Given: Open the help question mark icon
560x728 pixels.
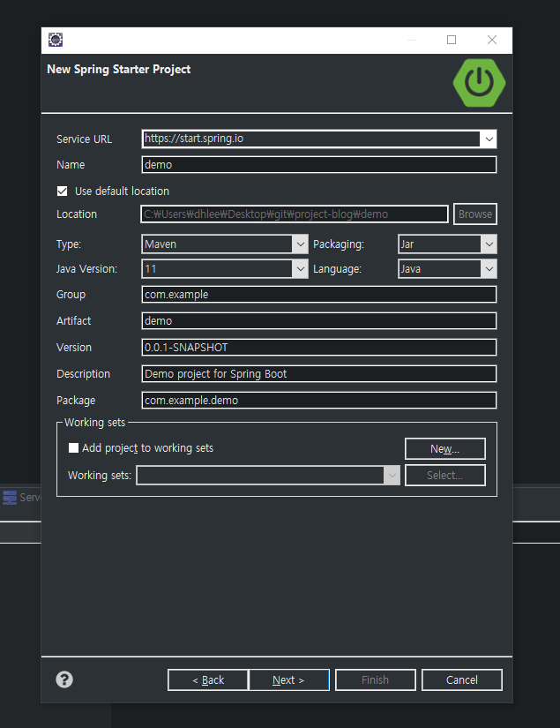Looking at the screenshot, I should (64, 679).
